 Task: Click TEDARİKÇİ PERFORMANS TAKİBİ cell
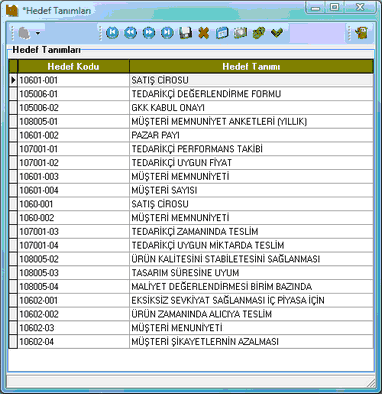pyautogui.click(x=251, y=149)
